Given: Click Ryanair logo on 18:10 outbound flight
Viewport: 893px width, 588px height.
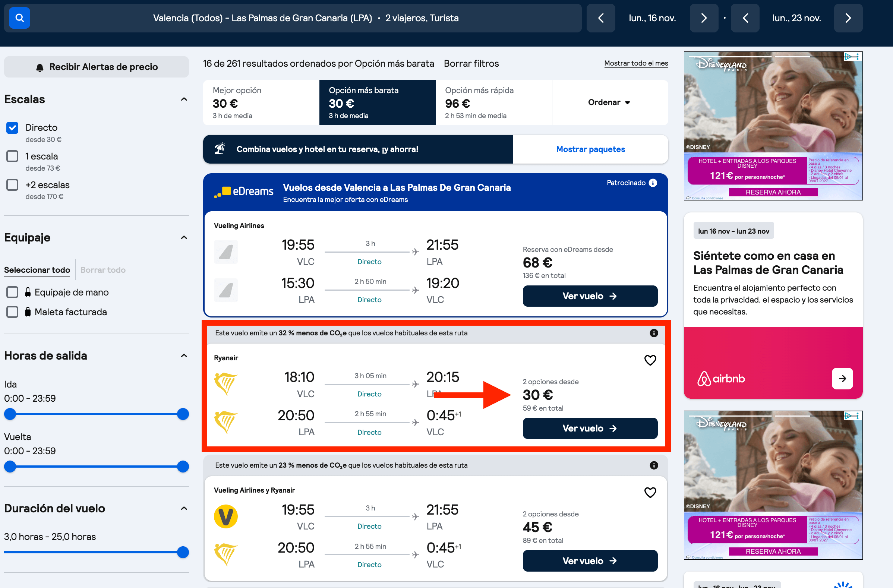Looking at the screenshot, I should 225,384.
